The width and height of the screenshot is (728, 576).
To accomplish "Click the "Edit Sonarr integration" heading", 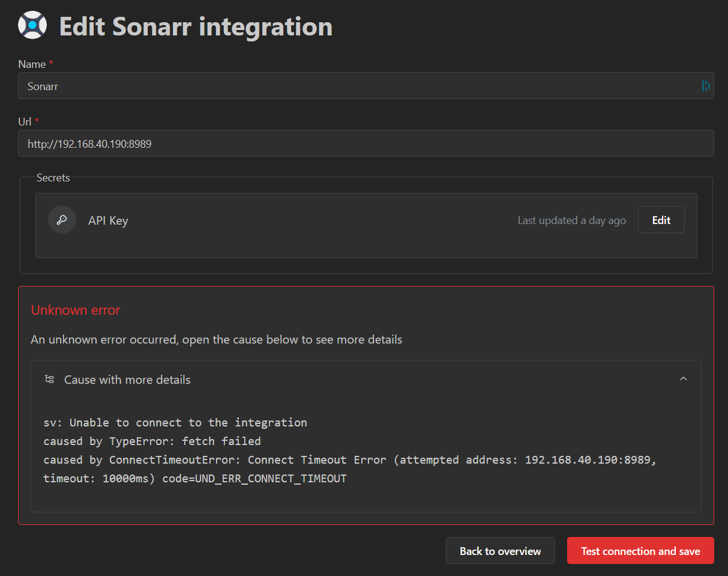I will coord(196,26).
